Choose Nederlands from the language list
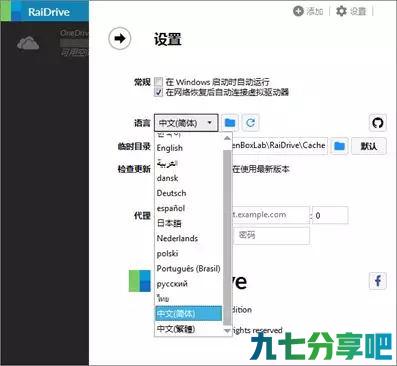This screenshot has width=397, height=366. tap(188, 238)
